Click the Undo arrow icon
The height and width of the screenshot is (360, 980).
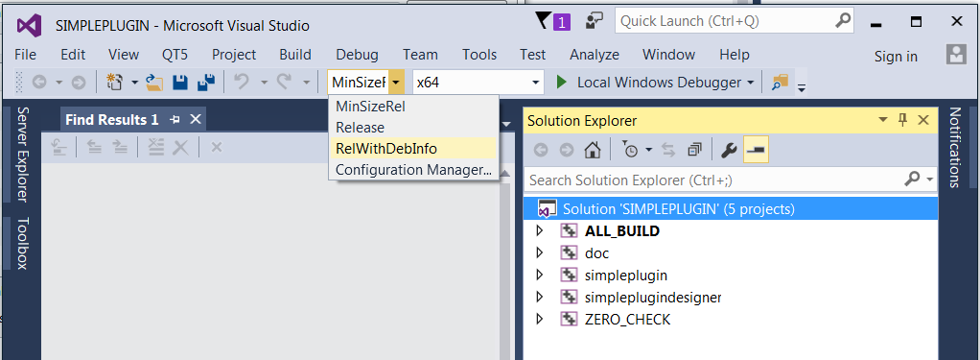tap(242, 82)
